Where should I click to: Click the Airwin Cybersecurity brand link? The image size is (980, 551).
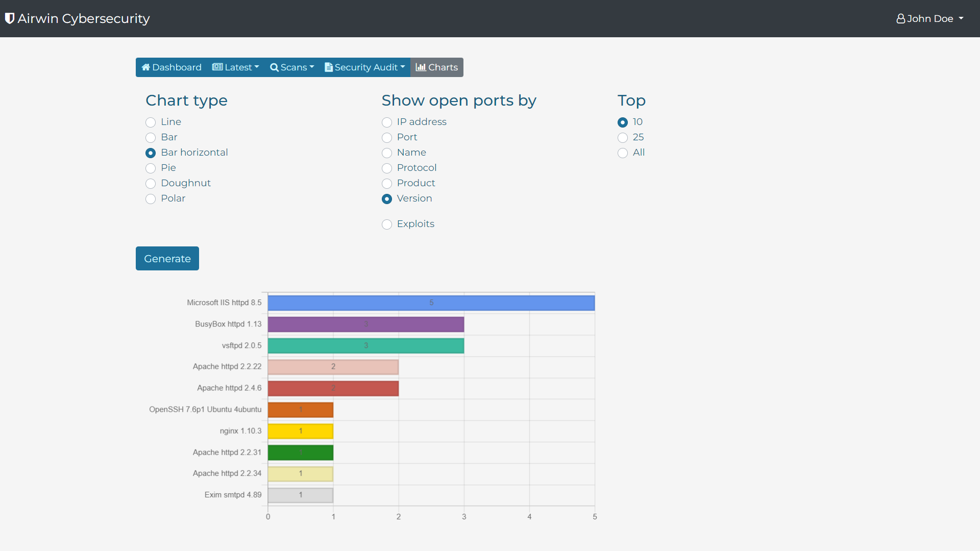point(84,18)
